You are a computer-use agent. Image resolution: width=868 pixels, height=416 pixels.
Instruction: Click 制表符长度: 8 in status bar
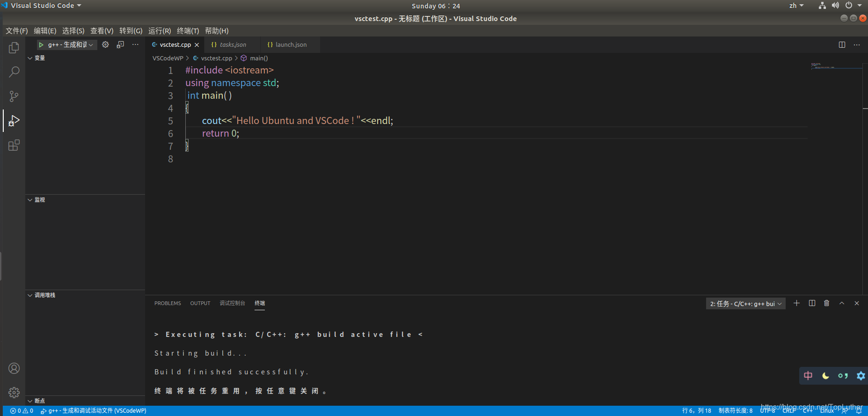tap(736, 411)
